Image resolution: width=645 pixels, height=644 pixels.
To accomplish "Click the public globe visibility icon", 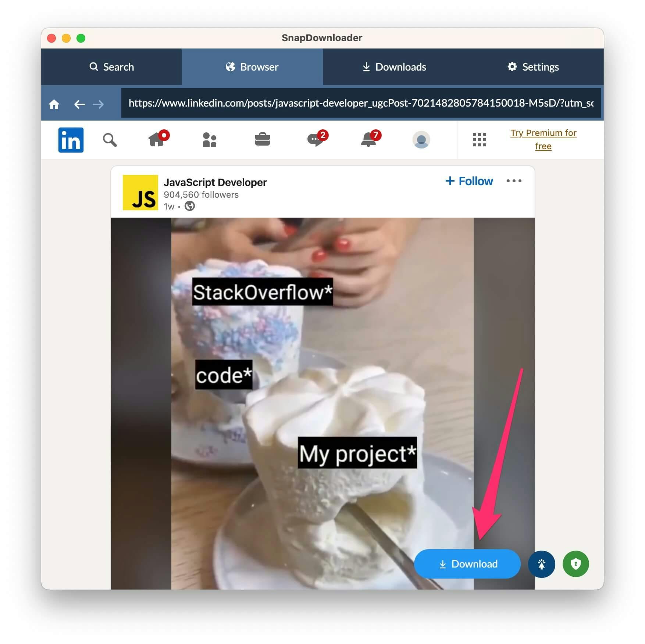I will [x=190, y=206].
